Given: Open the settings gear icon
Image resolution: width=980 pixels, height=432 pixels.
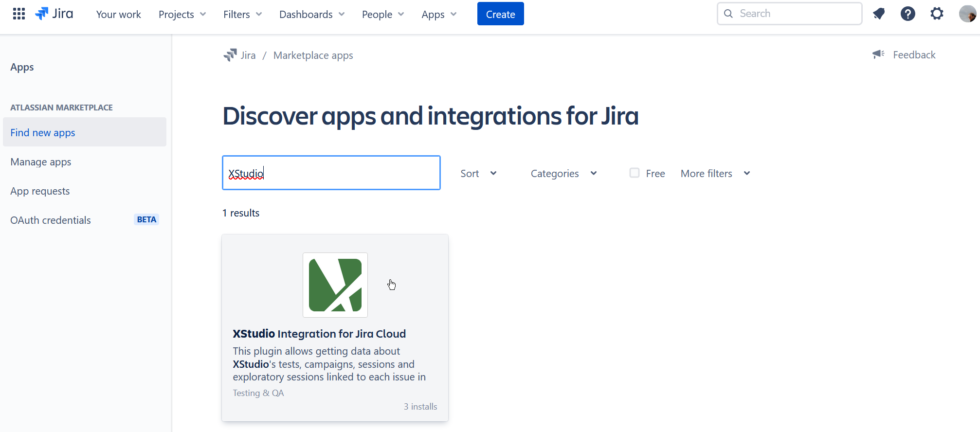Looking at the screenshot, I should click(x=937, y=14).
